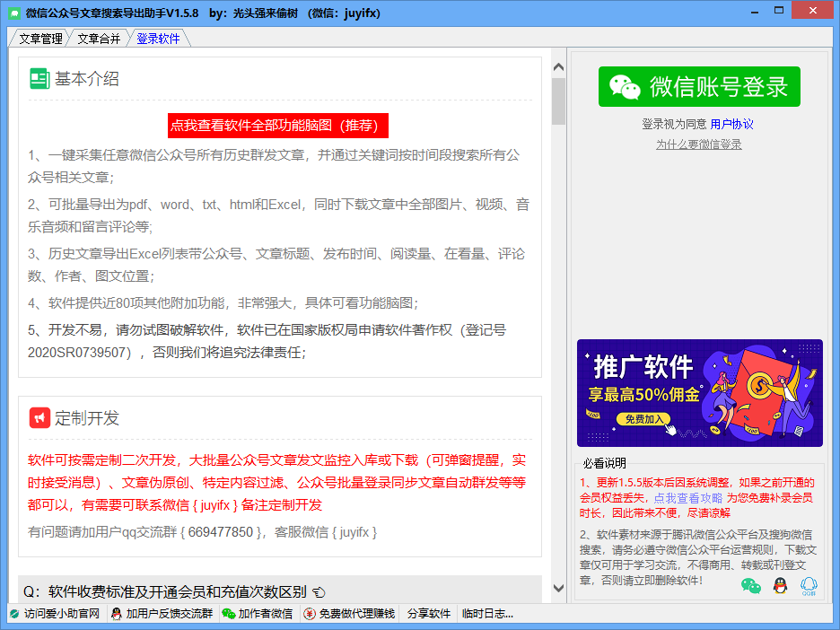Click 访问爱小助官网 in the status bar

click(57, 613)
